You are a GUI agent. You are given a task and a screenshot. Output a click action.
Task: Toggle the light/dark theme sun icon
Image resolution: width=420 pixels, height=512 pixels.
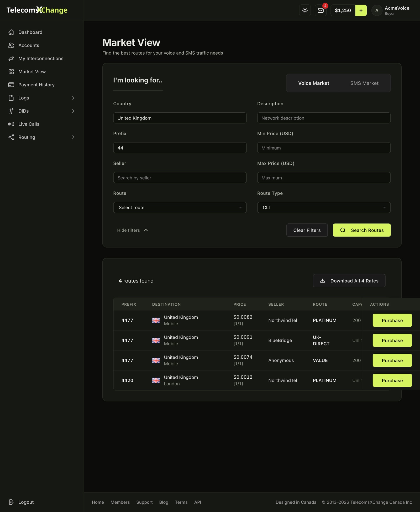pyautogui.click(x=305, y=10)
